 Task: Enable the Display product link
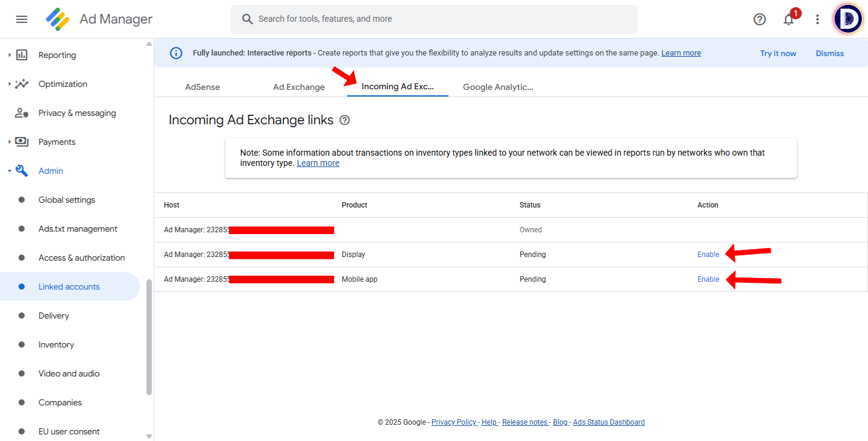pos(708,255)
